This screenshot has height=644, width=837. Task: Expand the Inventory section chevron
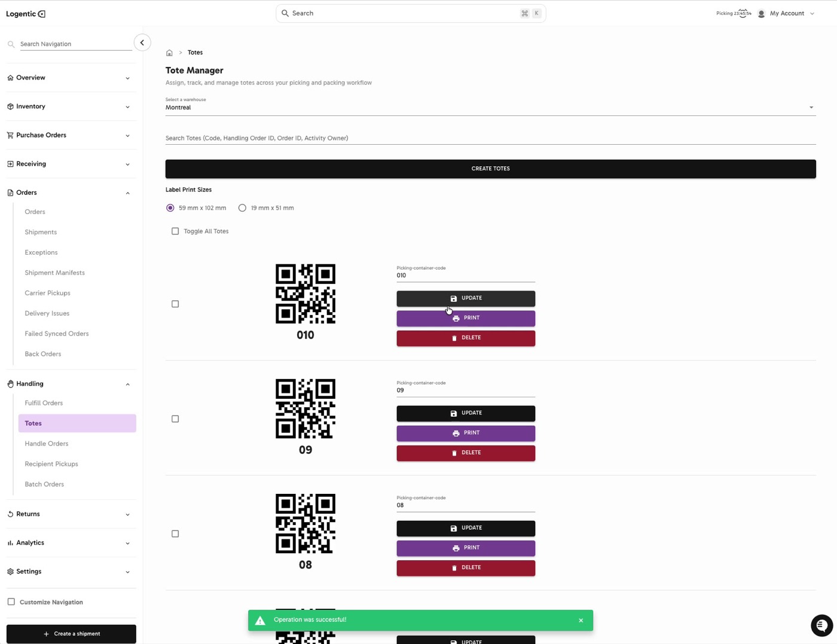pyautogui.click(x=127, y=107)
